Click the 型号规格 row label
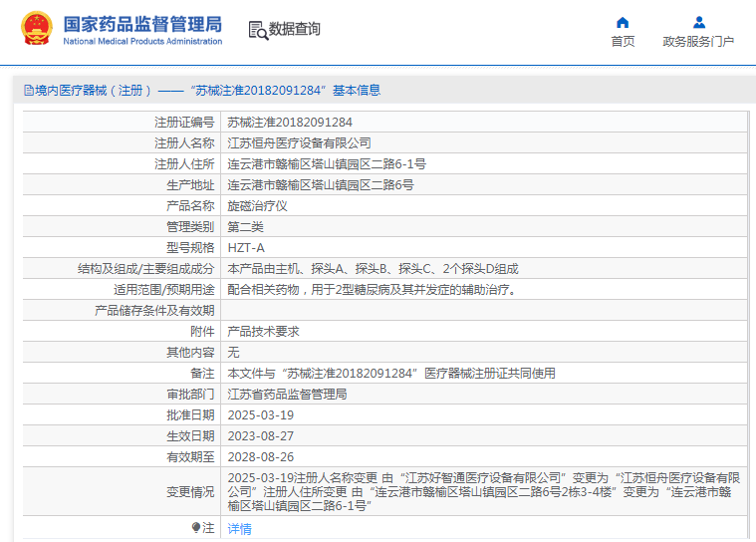The width and height of the screenshot is (756, 542). pos(190,248)
